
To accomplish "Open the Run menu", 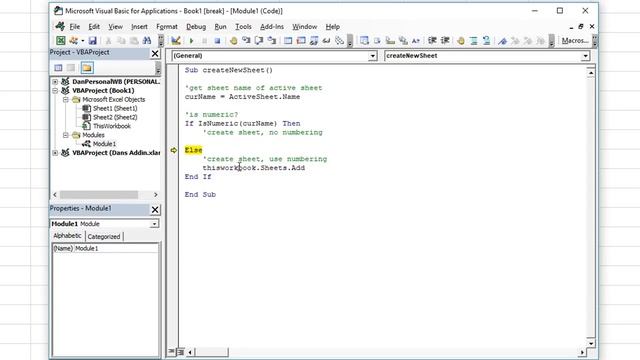I will tap(220, 27).
